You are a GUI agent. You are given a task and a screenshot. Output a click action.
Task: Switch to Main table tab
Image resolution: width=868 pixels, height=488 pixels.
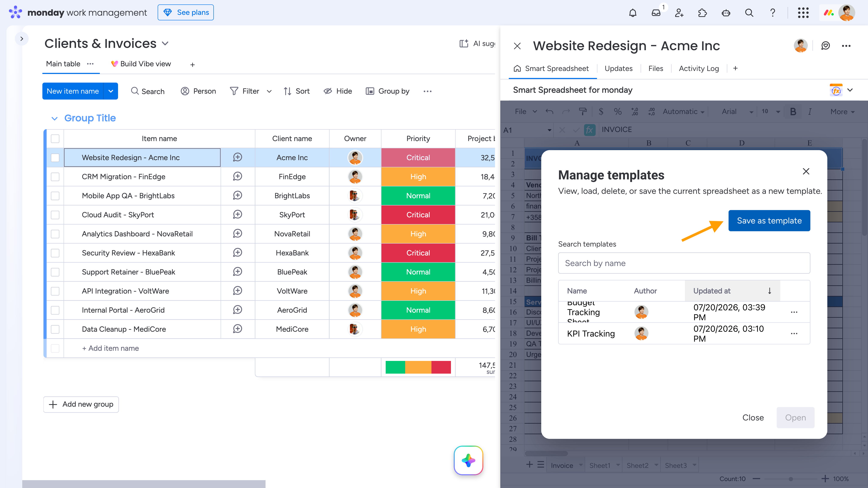coord(63,64)
